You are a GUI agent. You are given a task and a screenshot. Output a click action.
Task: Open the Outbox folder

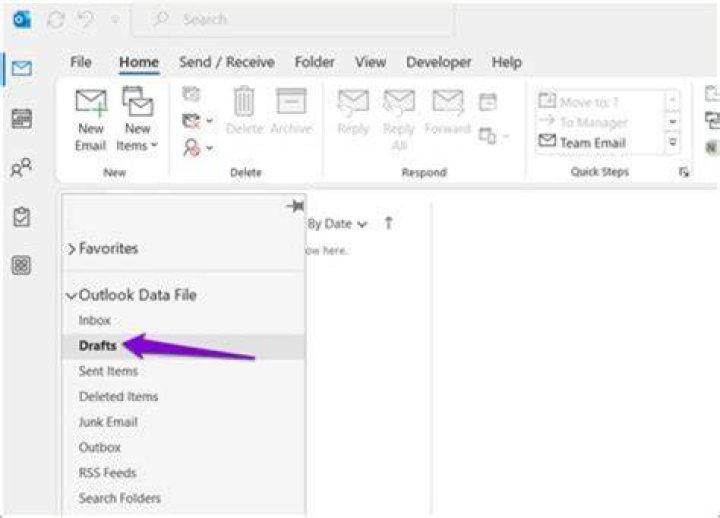100,447
